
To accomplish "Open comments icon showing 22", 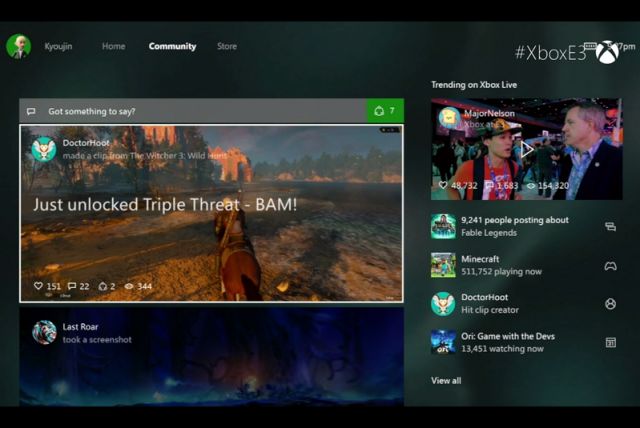I will pyautogui.click(x=72, y=286).
